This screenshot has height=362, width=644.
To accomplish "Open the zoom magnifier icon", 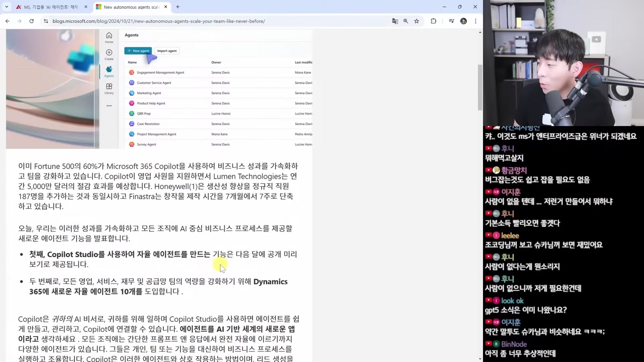I will (x=406, y=21).
